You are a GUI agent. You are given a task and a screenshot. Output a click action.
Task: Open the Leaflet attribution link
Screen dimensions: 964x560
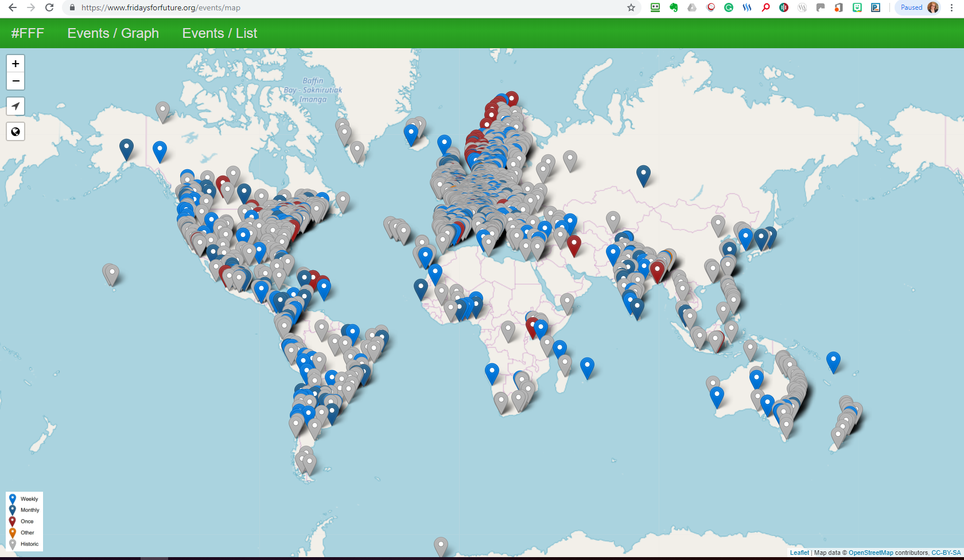[x=799, y=553]
